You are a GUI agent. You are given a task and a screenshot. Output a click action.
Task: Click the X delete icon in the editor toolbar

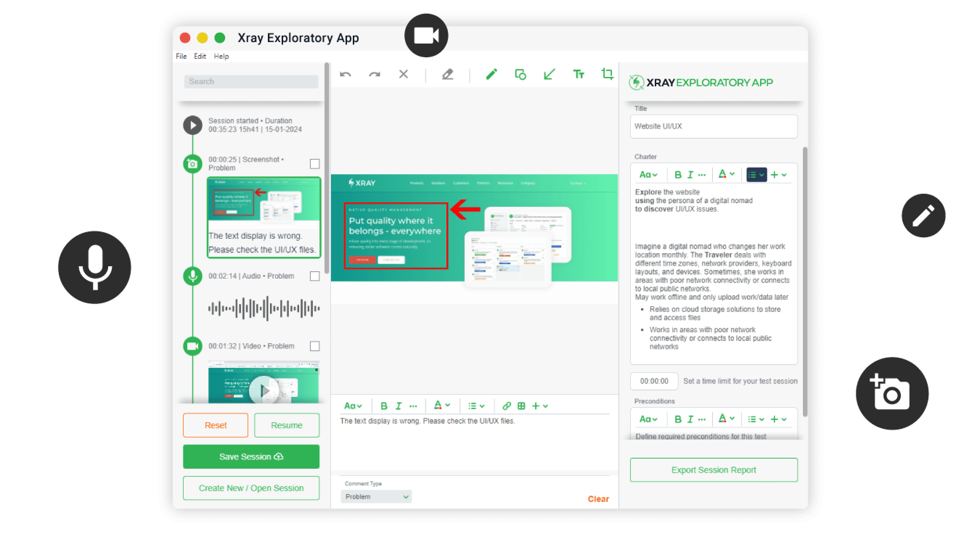403,74
